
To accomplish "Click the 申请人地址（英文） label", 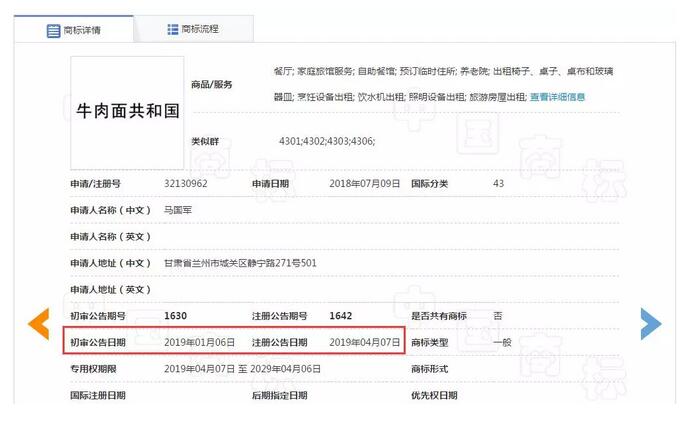I will point(111,289).
